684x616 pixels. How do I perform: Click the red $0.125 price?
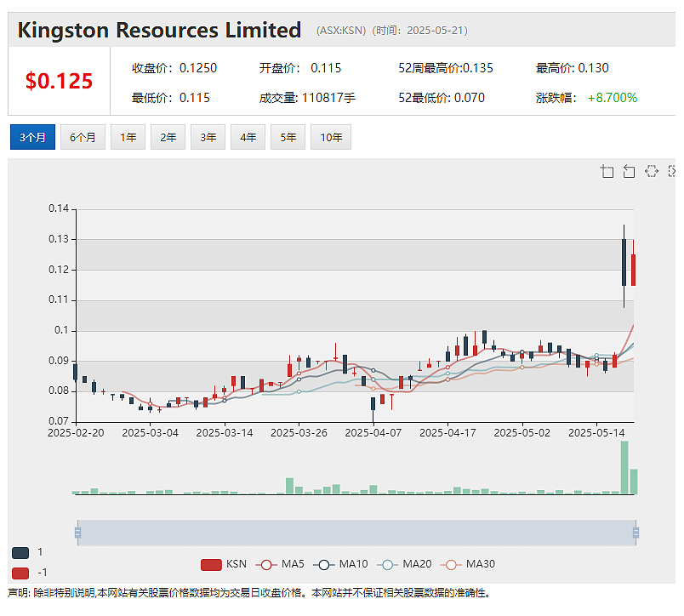[60, 81]
